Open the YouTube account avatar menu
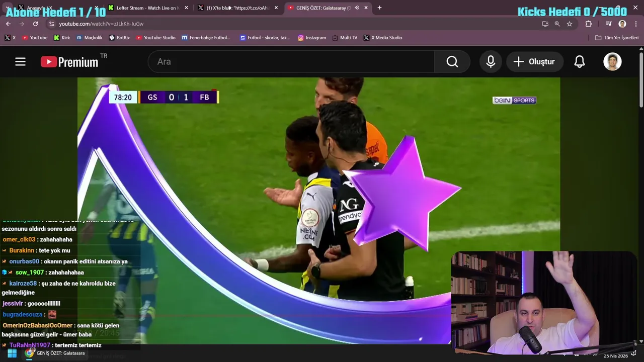This screenshot has width=644, height=362. [612, 61]
